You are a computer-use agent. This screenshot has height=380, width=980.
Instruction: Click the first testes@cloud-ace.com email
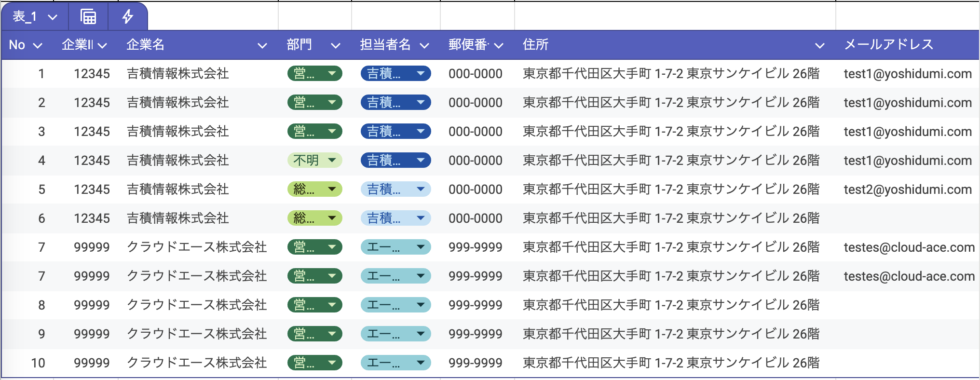tap(909, 247)
